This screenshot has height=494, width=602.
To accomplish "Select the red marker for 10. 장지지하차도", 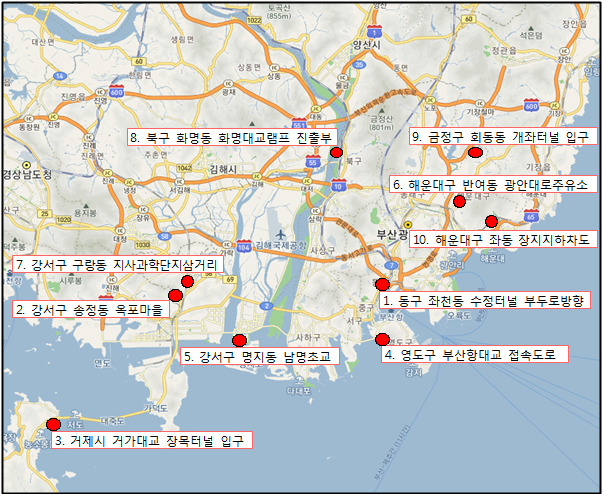I will coord(491,221).
